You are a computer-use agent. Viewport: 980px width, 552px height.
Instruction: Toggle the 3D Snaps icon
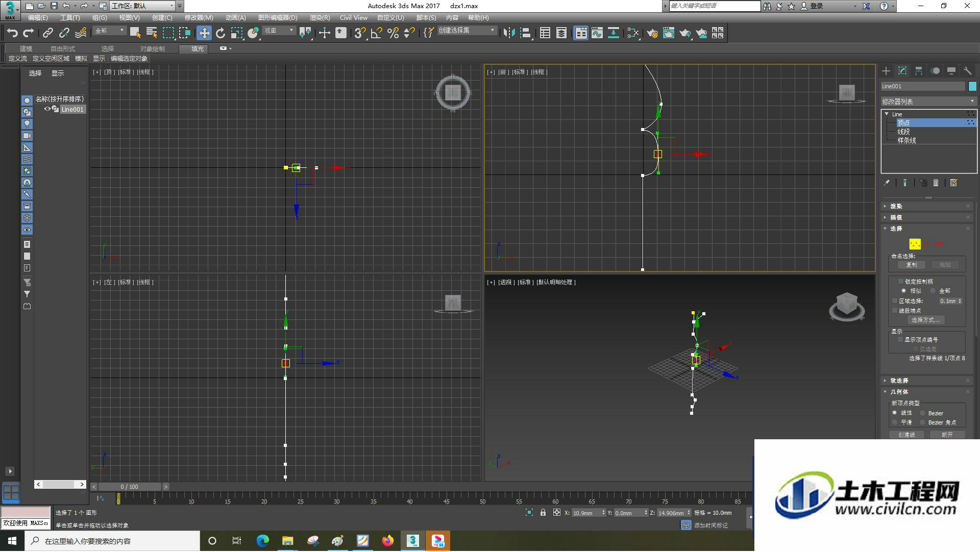360,33
